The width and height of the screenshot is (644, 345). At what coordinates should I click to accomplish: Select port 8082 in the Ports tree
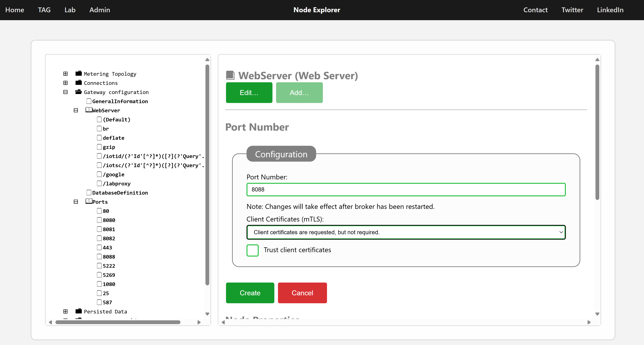point(109,238)
